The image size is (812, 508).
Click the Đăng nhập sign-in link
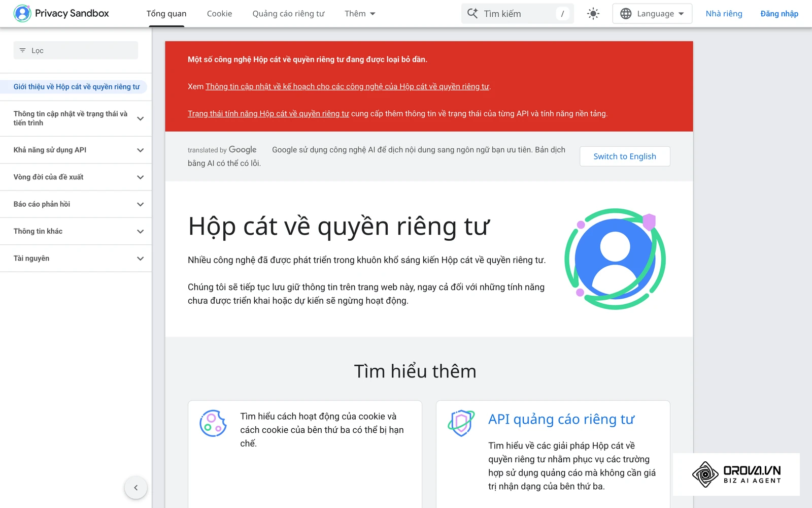pos(779,14)
